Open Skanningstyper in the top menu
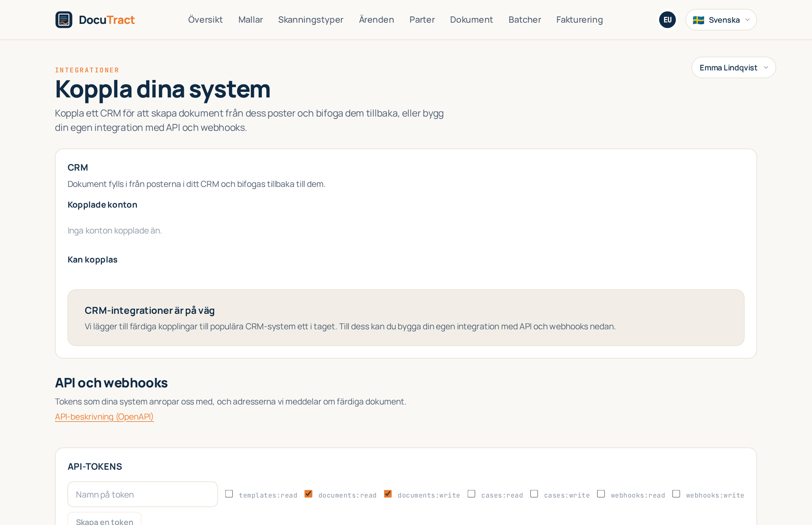Viewport: 812px width, 525px height. coord(310,19)
